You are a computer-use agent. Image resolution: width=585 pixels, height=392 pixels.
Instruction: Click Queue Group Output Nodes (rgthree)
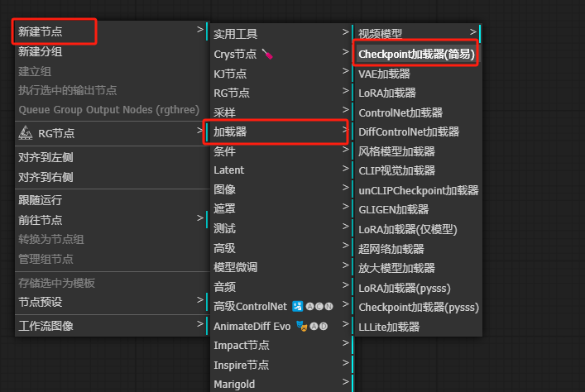(x=111, y=110)
